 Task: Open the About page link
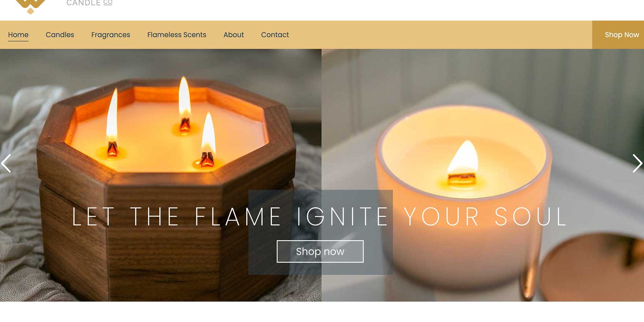point(234,35)
